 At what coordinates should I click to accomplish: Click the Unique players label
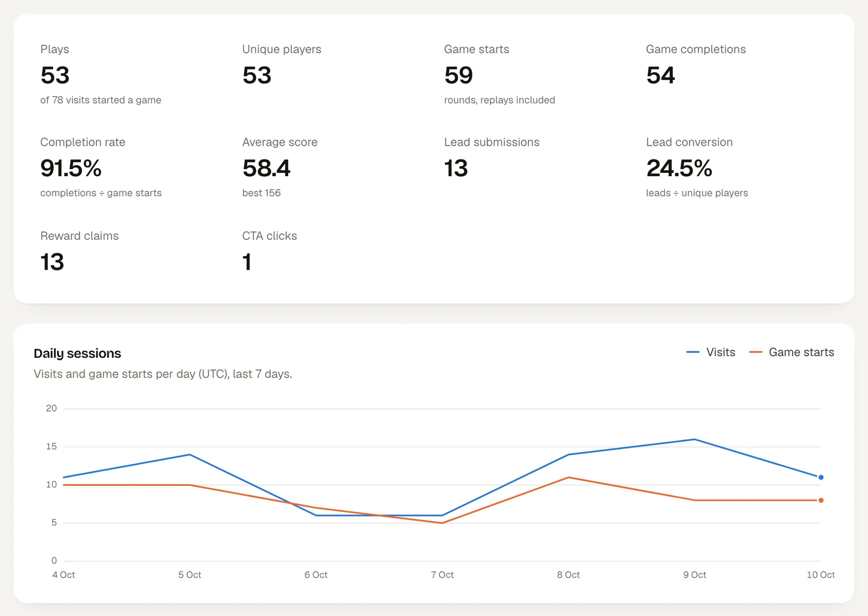(x=282, y=49)
